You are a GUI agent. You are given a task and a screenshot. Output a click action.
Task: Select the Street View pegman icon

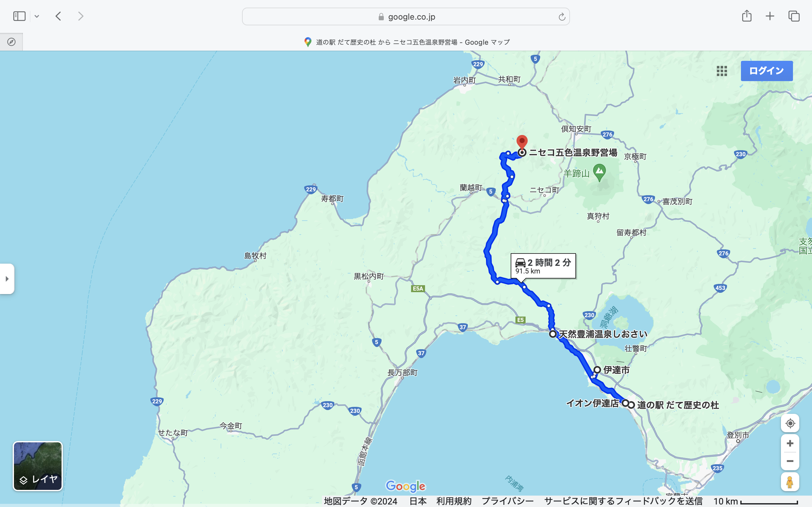[790, 482]
